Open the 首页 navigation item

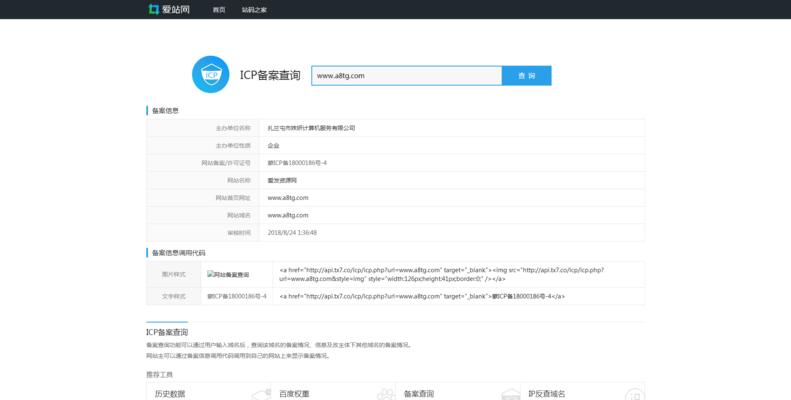point(219,10)
